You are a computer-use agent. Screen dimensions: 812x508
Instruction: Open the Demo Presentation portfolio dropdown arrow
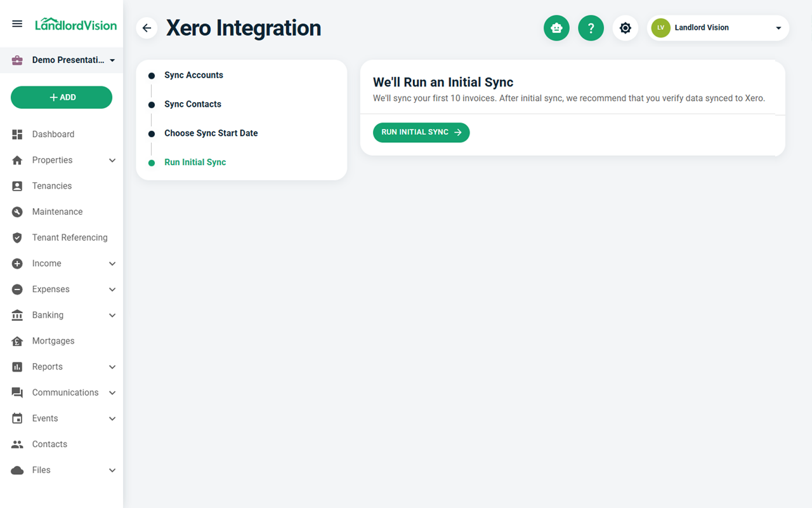112,60
